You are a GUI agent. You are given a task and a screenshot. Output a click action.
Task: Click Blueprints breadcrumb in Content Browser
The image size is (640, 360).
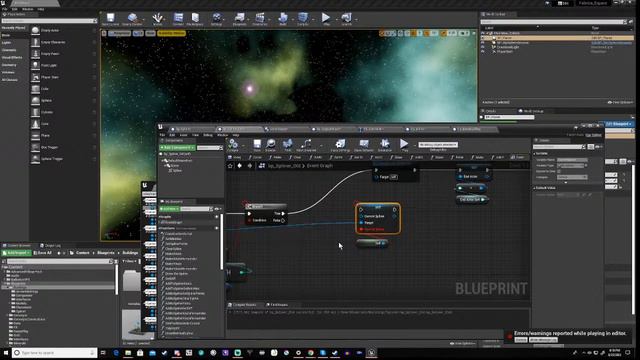pyautogui.click(x=106, y=253)
